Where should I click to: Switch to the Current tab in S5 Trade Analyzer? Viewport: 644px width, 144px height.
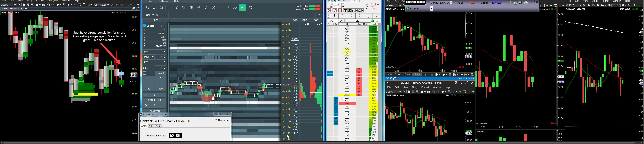tap(144, 126)
